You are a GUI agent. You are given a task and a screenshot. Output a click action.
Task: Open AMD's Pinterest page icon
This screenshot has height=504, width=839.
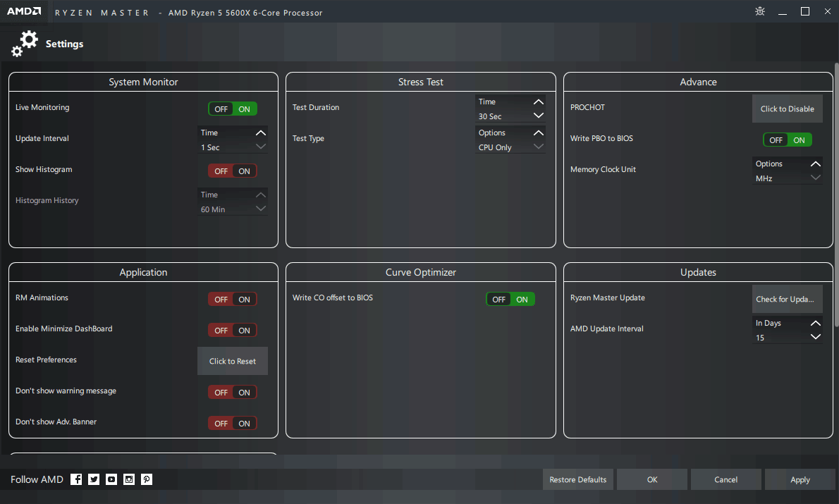(147, 479)
